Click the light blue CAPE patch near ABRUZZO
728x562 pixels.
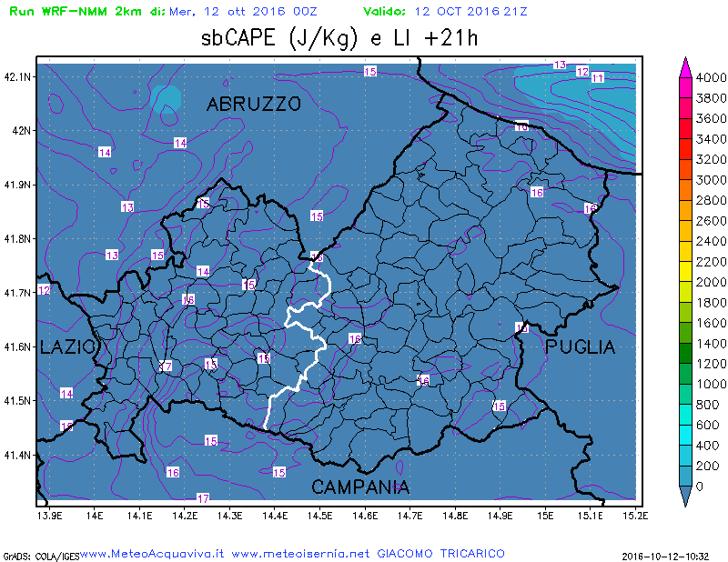tap(166, 99)
